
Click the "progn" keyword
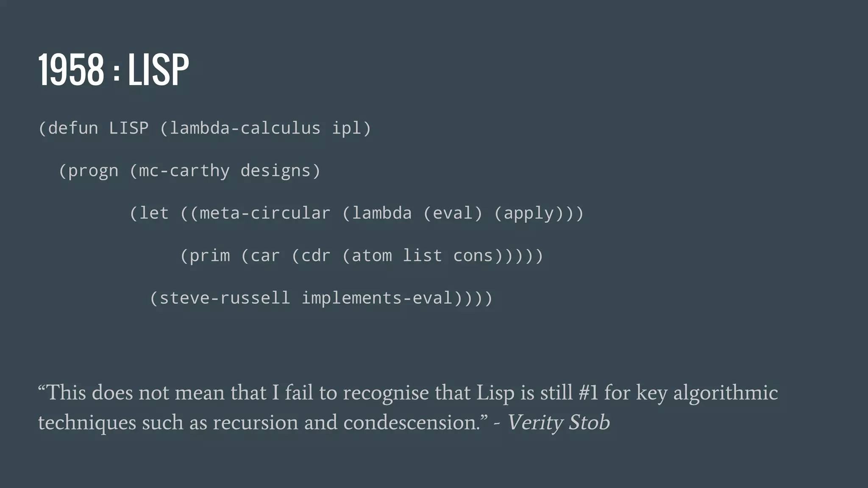[x=93, y=171]
